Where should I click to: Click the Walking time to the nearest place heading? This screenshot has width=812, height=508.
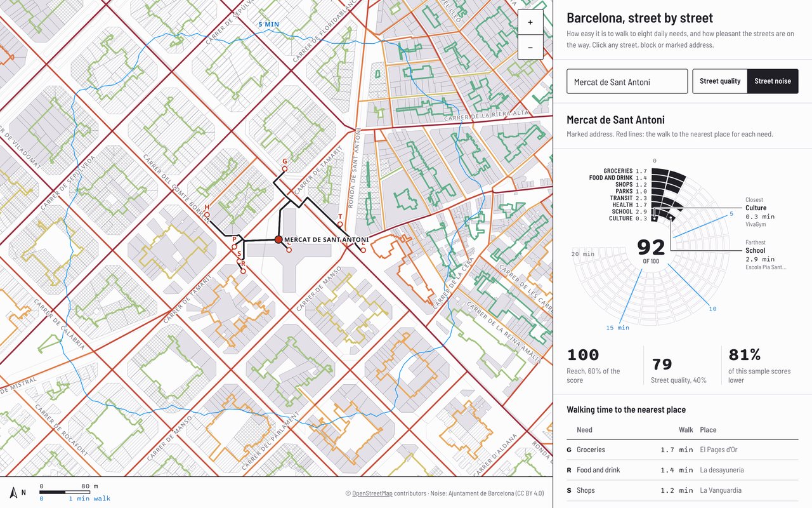point(626,410)
